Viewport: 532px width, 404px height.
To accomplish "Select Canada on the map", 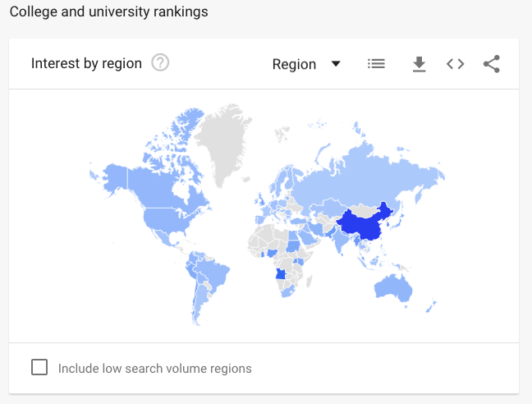I will click(x=159, y=188).
